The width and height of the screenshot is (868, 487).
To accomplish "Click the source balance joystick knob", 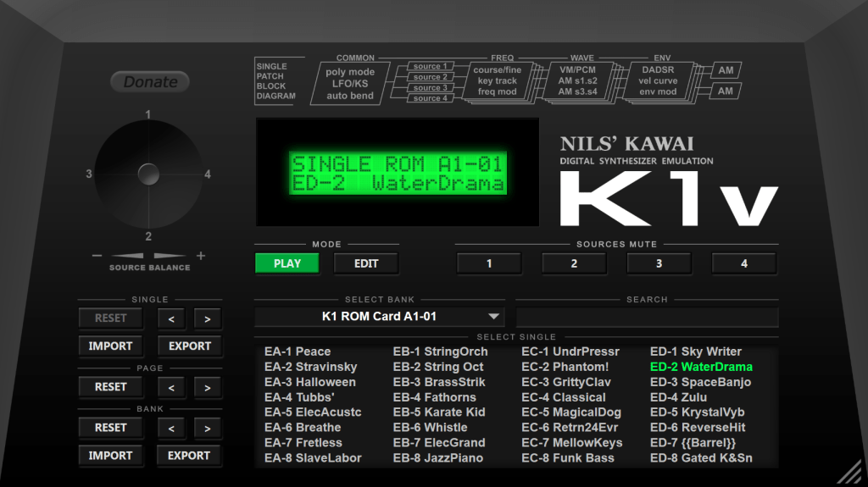I will [x=148, y=174].
